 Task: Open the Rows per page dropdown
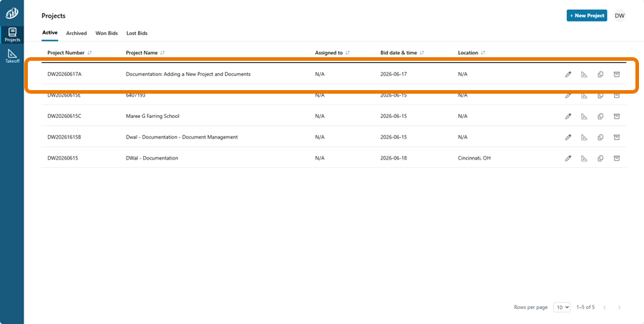[562, 307]
